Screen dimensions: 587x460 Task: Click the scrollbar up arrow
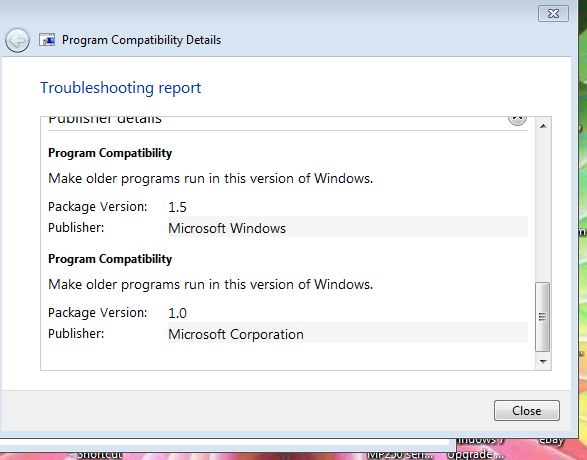click(543, 126)
